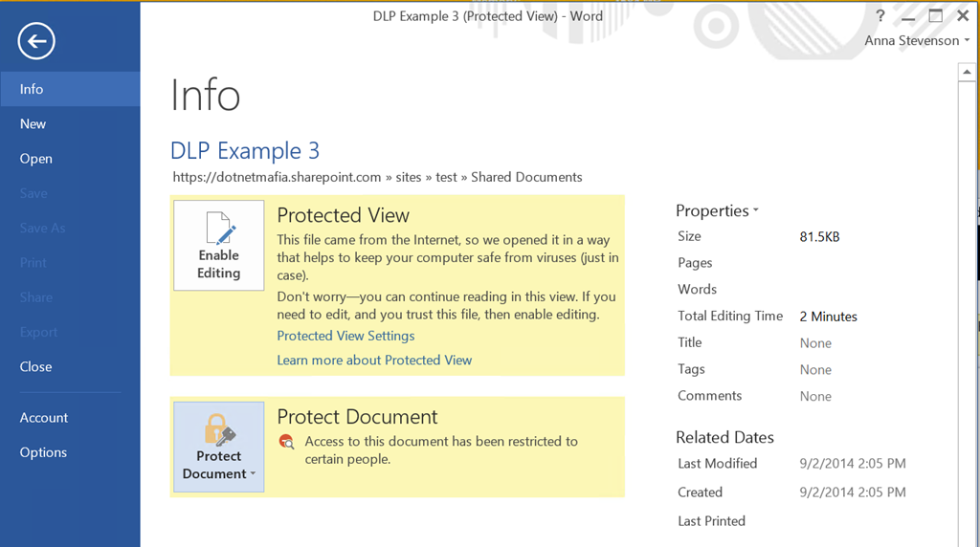Click the document path sharepoint URL text
980x547 pixels.
377,177
